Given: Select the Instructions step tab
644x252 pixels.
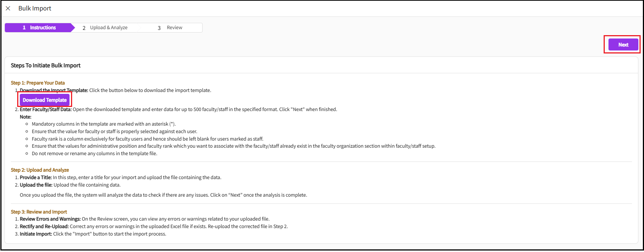Looking at the screenshot, I should [39, 28].
